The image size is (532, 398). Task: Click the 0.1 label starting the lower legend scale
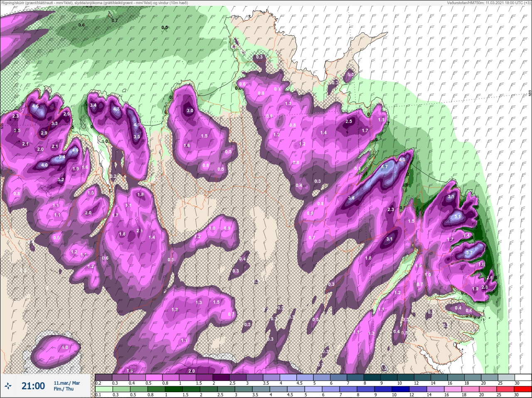click(x=98, y=394)
